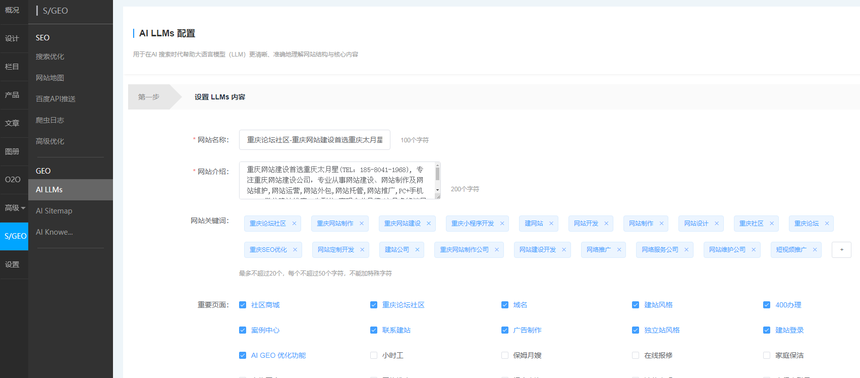The height and width of the screenshot is (378, 860).
Task: Remove the 网站建设开发 keyword tag
Action: pos(564,250)
